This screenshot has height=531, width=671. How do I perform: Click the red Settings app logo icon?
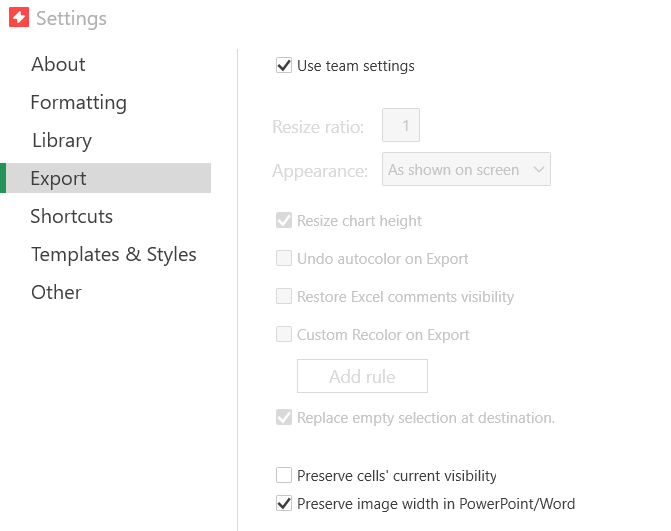click(x=19, y=17)
